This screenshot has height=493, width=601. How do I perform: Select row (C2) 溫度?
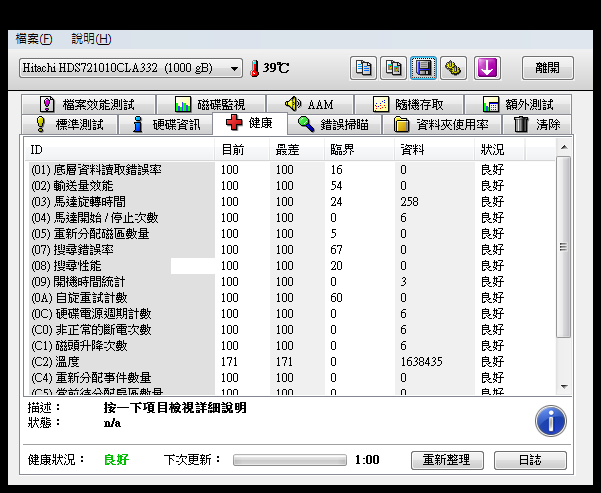(x=290, y=362)
